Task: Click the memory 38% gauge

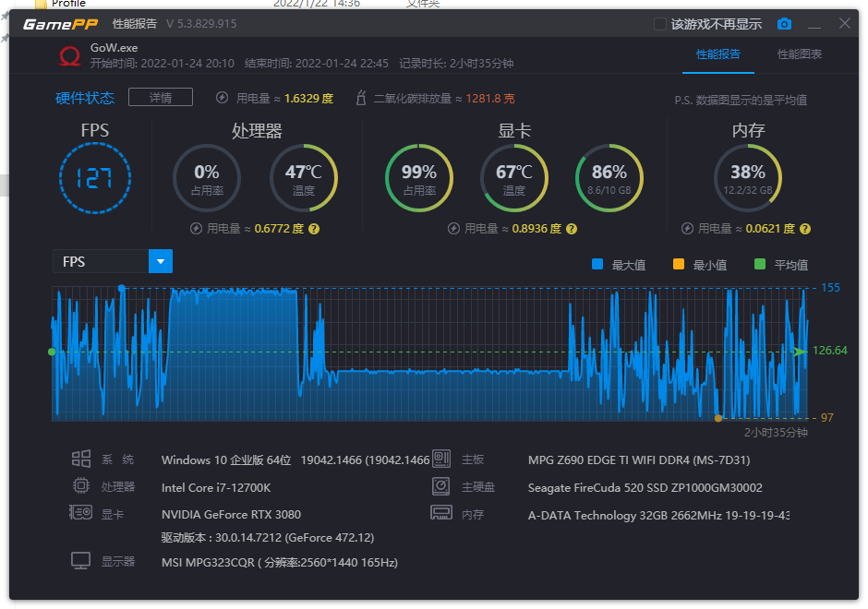Action: (748, 178)
